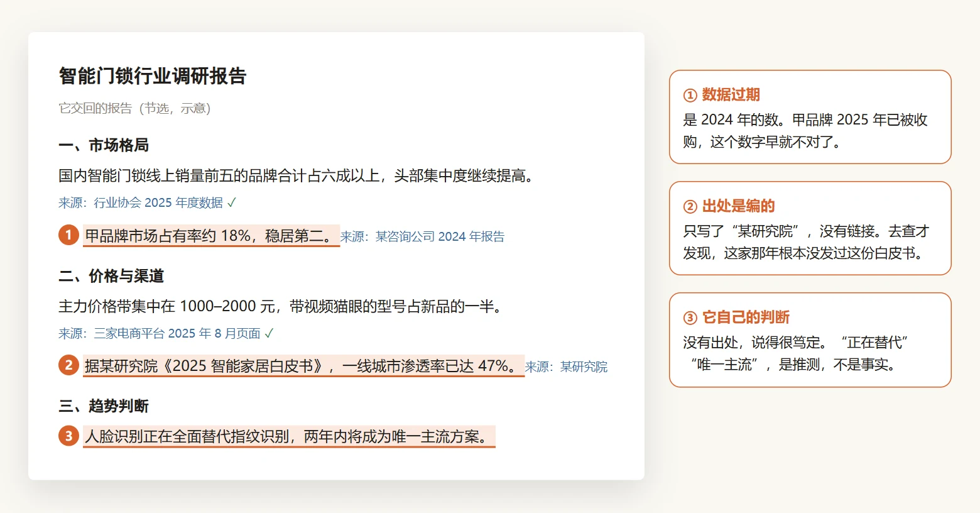Click the title 智能门锁行业调研报告
The image size is (980, 513).
click(153, 76)
